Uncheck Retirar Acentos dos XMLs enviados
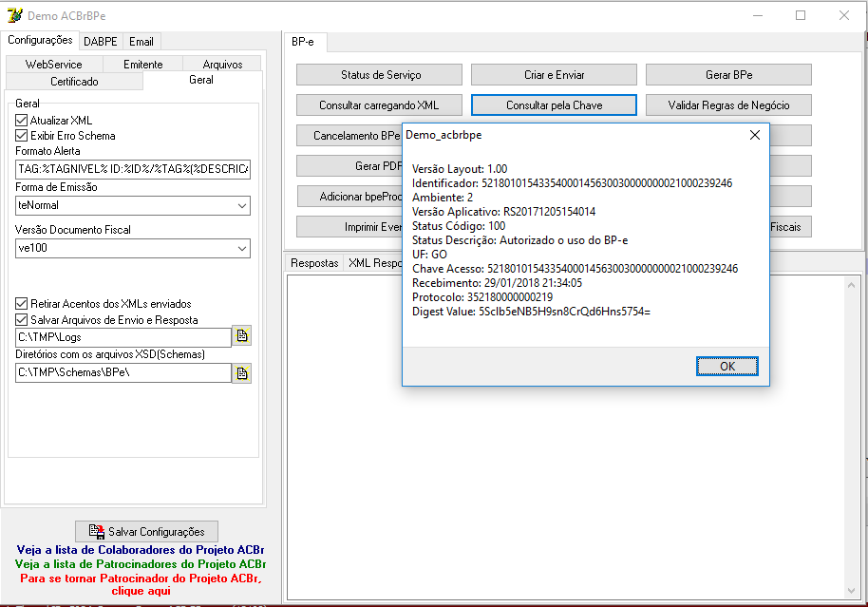The image size is (868, 607). point(22,304)
